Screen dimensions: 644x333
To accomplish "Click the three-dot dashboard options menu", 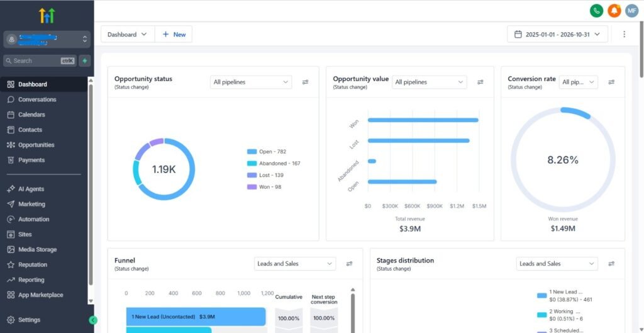I will coord(625,34).
